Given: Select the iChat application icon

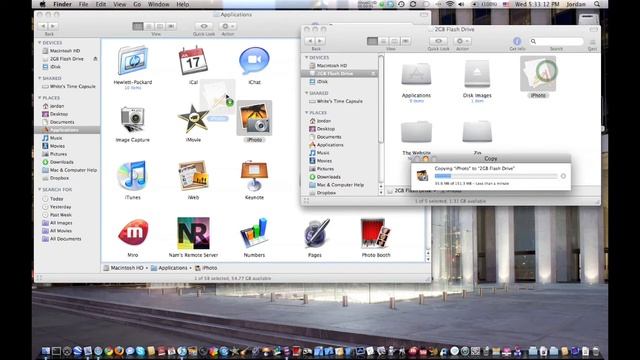Looking at the screenshot, I should 254,61.
